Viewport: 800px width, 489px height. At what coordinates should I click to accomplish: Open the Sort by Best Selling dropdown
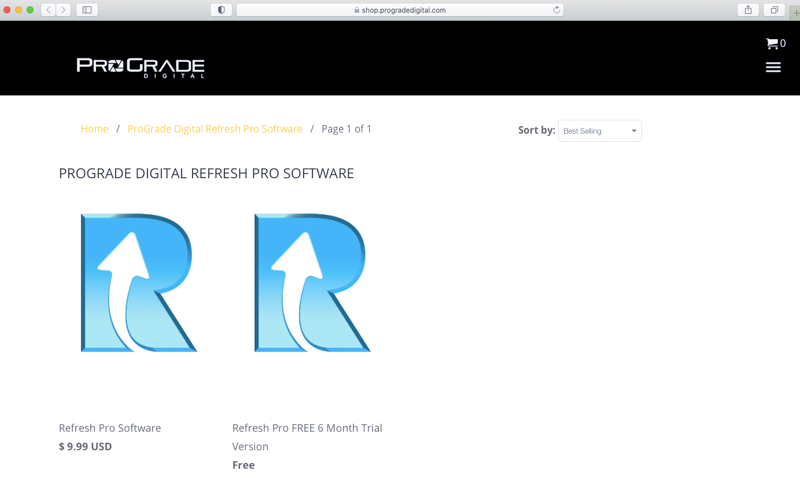[x=600, y=131]
